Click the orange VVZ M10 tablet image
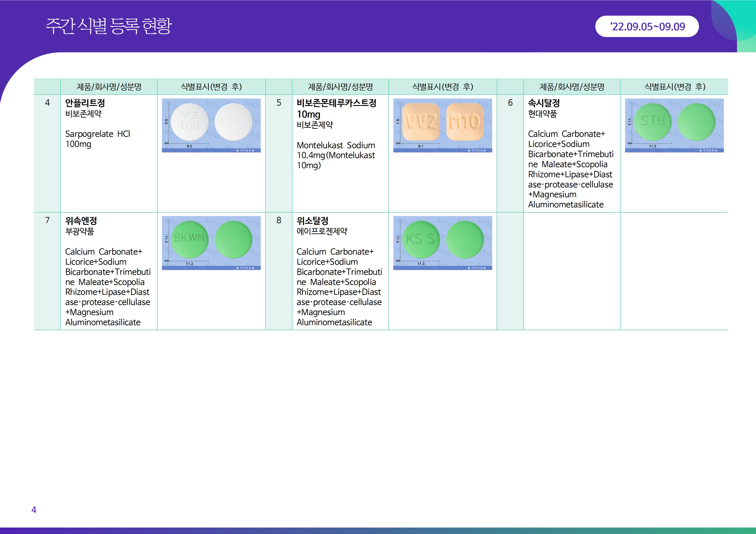This screenshot has height=534, width=756. (x=442, y=125)
